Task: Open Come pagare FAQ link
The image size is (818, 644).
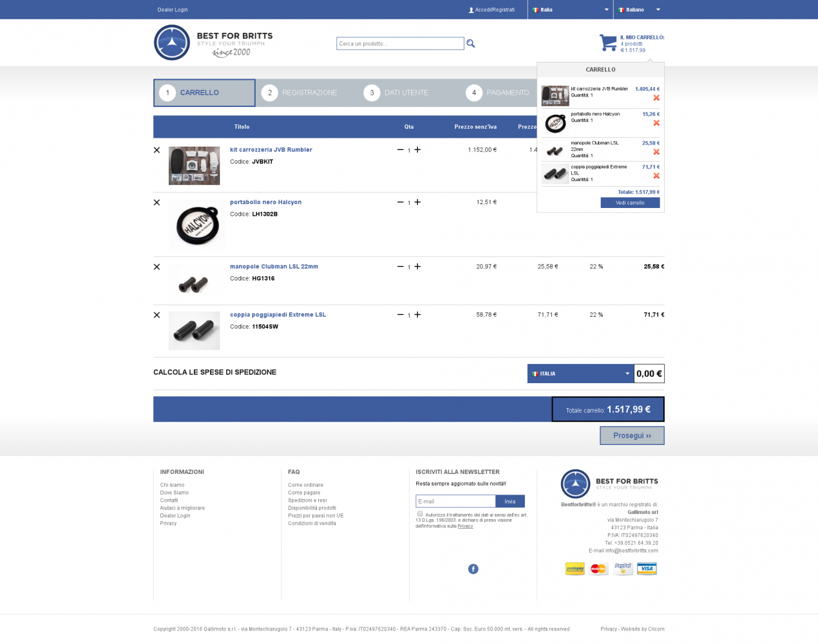Action: [304, 493]
